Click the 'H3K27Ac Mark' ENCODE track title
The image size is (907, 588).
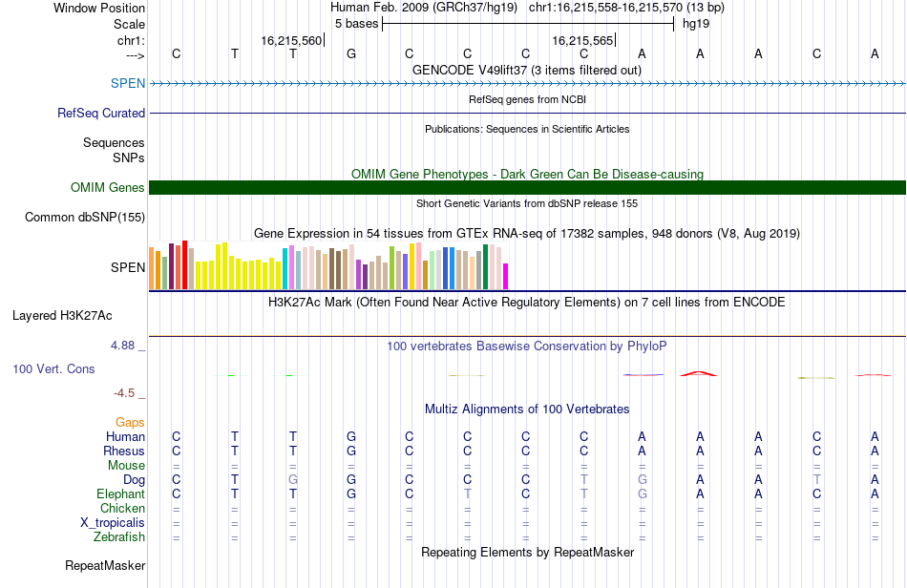pos(527,302)
